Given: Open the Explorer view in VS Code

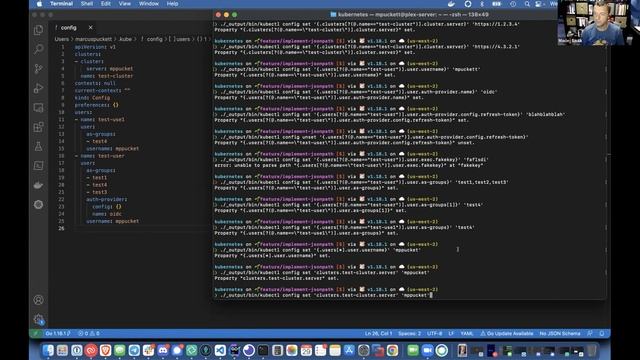Looking at the screenshot, I should coord(39,30).
